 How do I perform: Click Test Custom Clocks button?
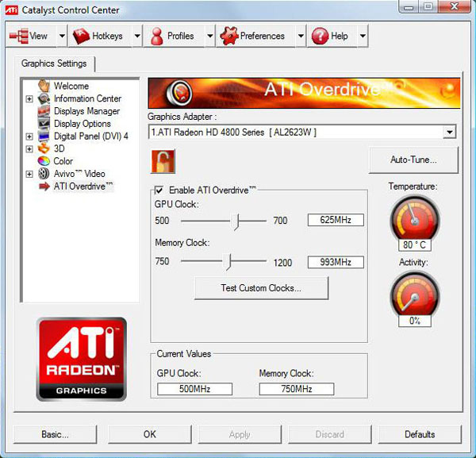261,288
